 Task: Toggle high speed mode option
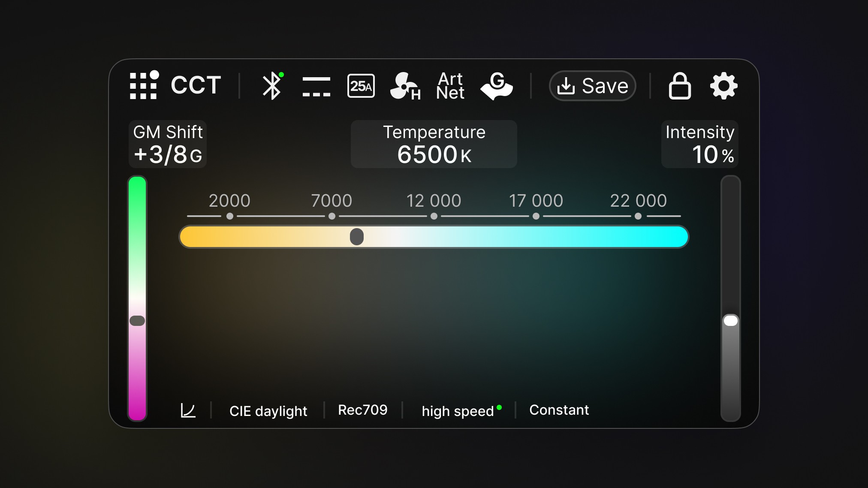tap(458, 411)
